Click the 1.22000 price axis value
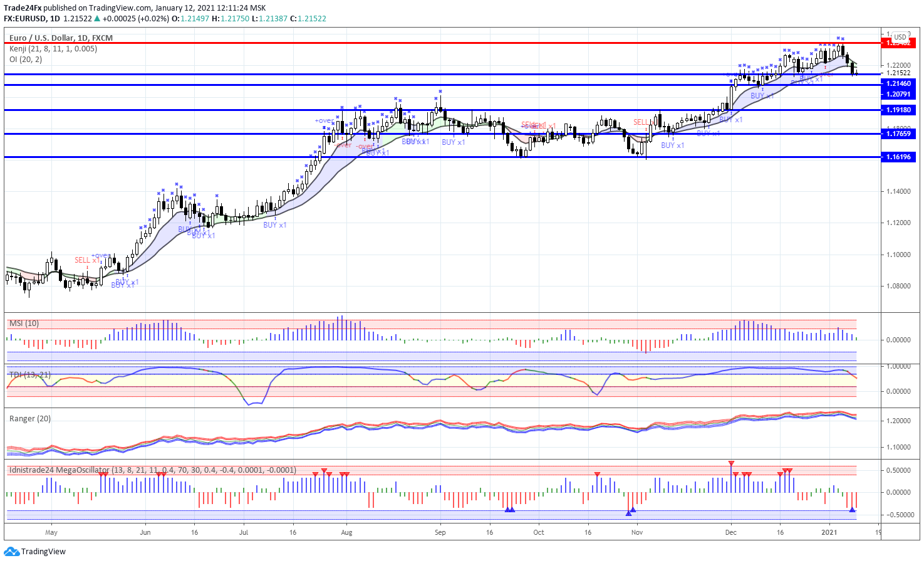924x563 pixels. point(898,65)
